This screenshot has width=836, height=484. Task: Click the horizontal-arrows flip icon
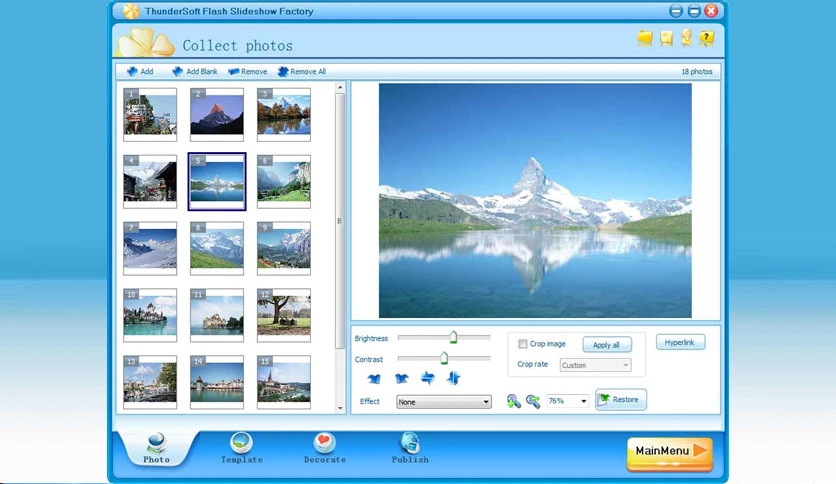428,378
